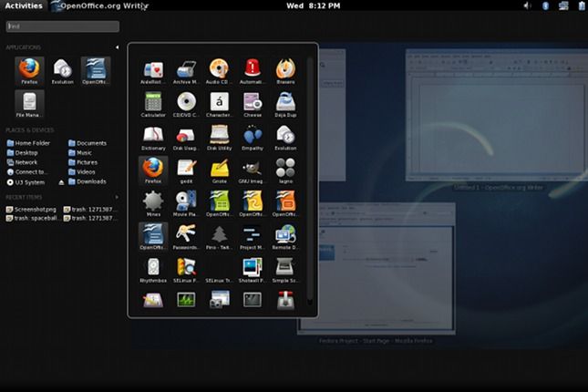Launch Pino Twitter client
The image size is (588, 392).
pos(219,237)
